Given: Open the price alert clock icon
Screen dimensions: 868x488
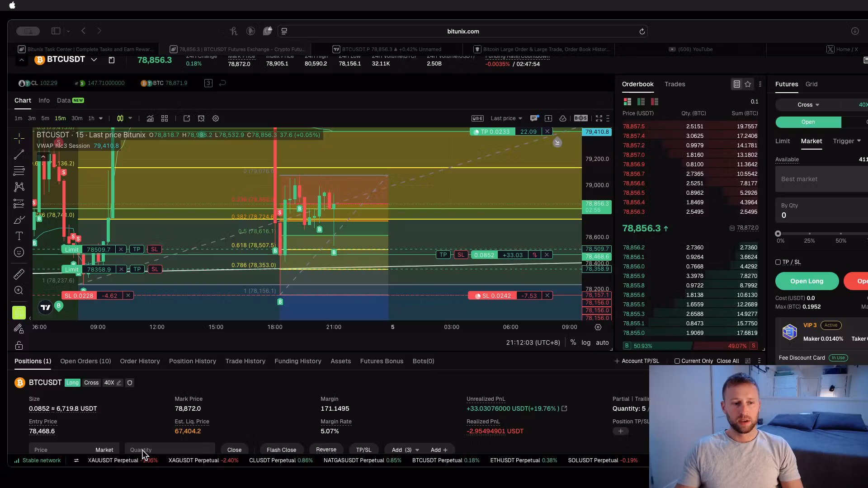Looking at the screenshot, I should click(201, 118).
